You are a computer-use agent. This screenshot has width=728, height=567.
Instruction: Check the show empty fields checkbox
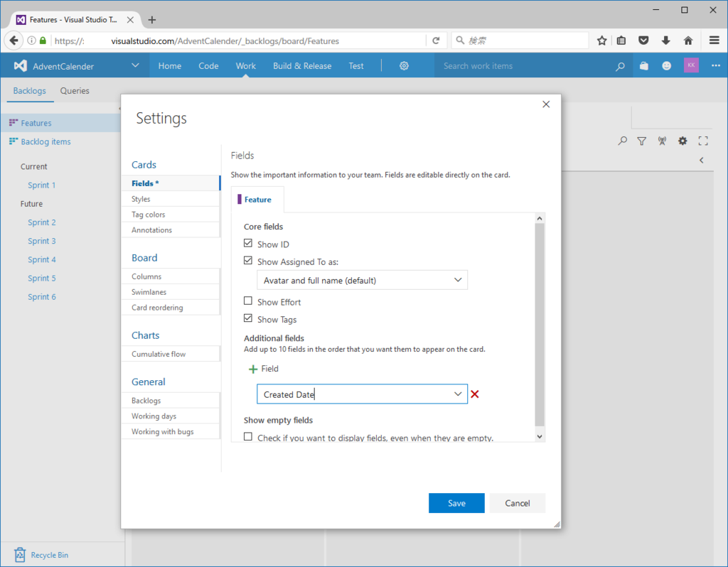(248, 436)
